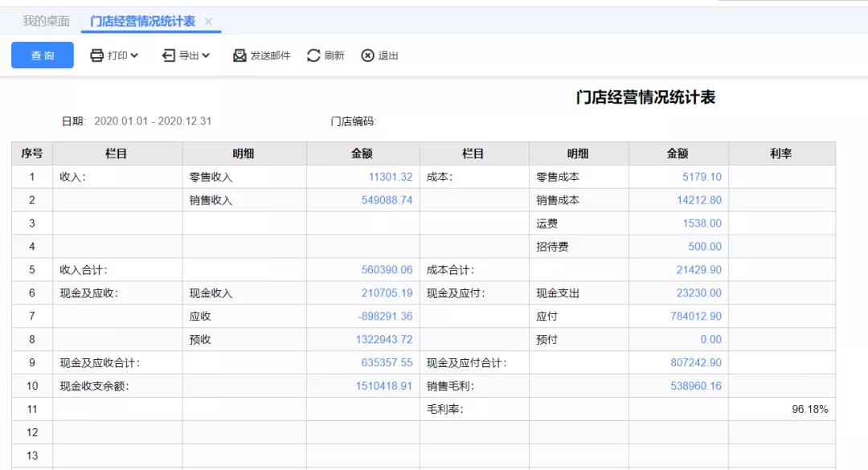868x470 pixels.
Task: Open 成本合计 amount 21429.90
Action: [699, 270]
